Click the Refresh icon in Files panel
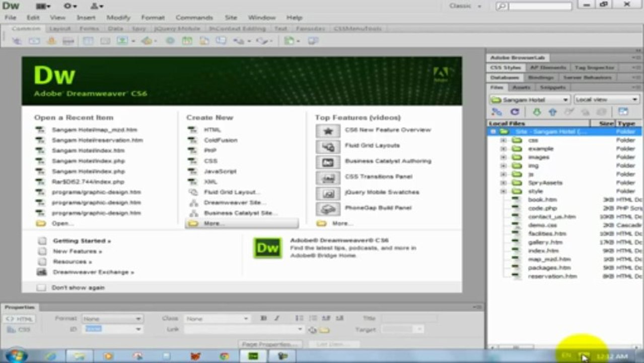644x363 pixels. (x=514, y=112)
